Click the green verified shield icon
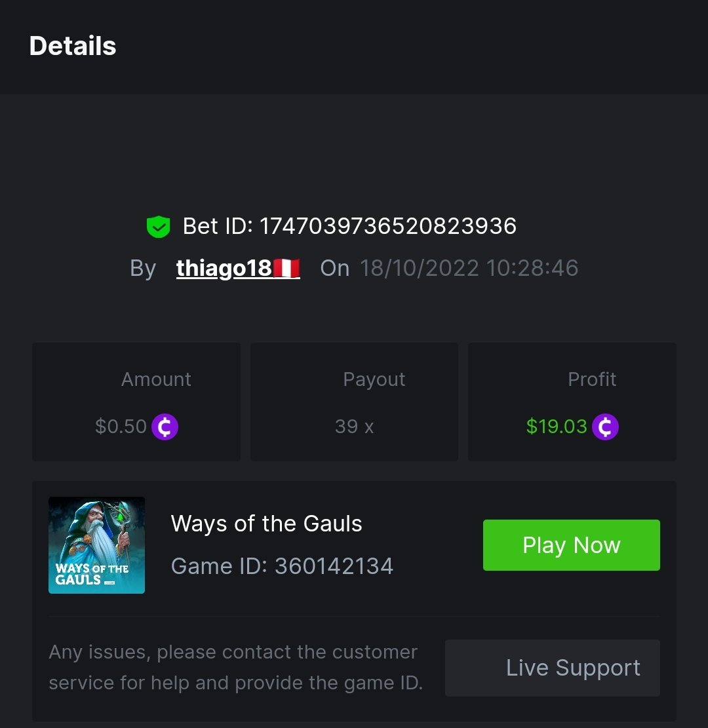The image size is (708, 728). (x=158, y=227)
